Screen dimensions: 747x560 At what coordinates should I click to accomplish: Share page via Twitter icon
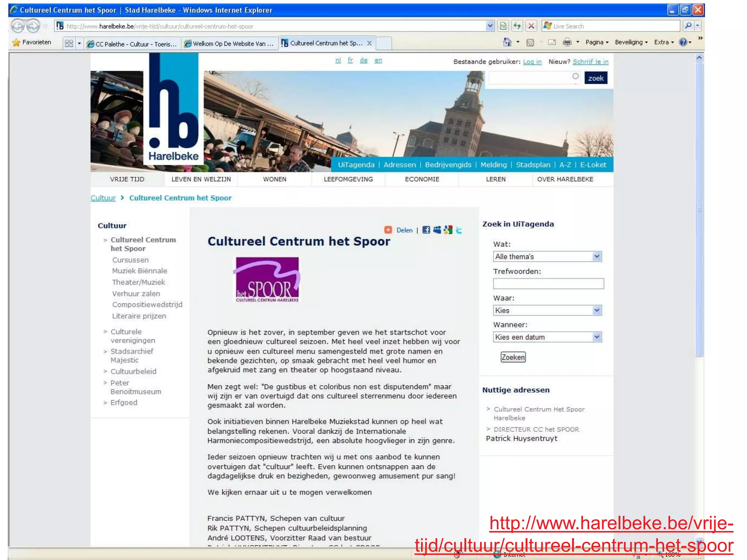[x=459, y=230]
